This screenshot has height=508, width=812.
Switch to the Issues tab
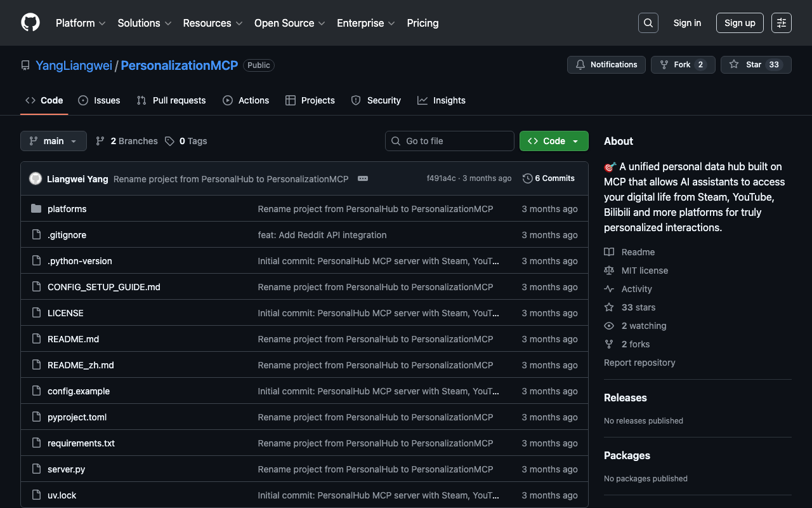(100, 100)
